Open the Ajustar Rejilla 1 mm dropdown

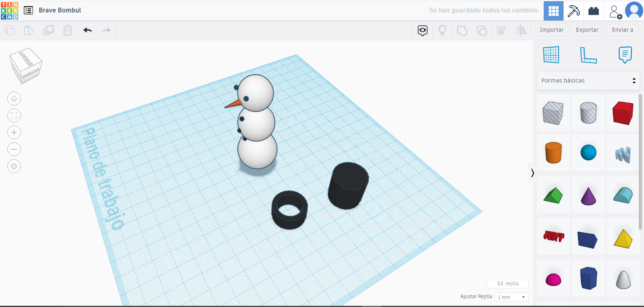tap(512, 297)
